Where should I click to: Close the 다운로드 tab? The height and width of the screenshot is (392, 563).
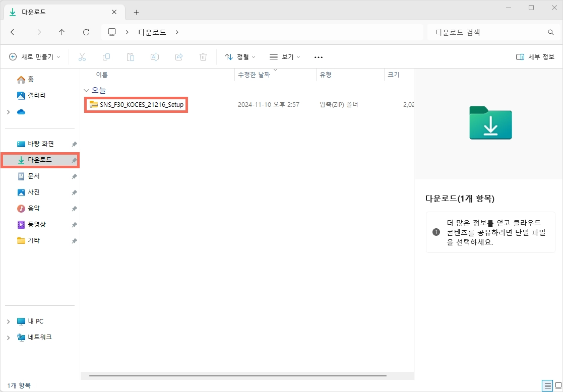click(x=114, y=12)
